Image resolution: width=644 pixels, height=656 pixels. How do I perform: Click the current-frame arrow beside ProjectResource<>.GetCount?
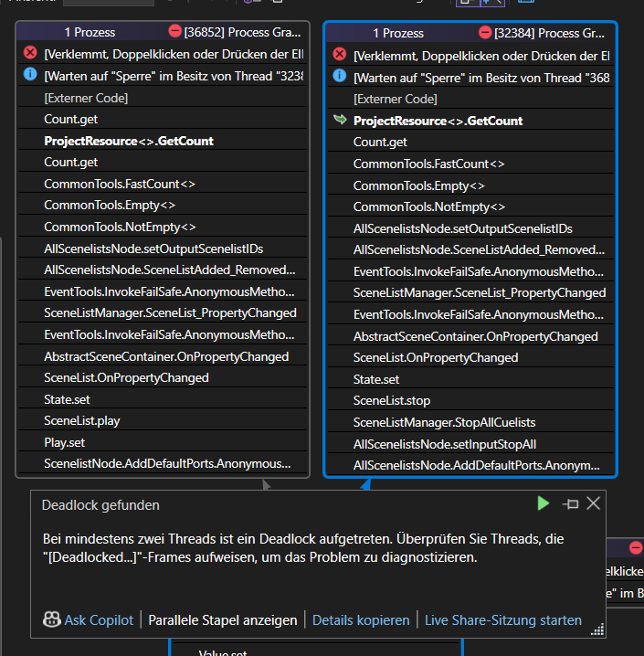pos(340,120)
